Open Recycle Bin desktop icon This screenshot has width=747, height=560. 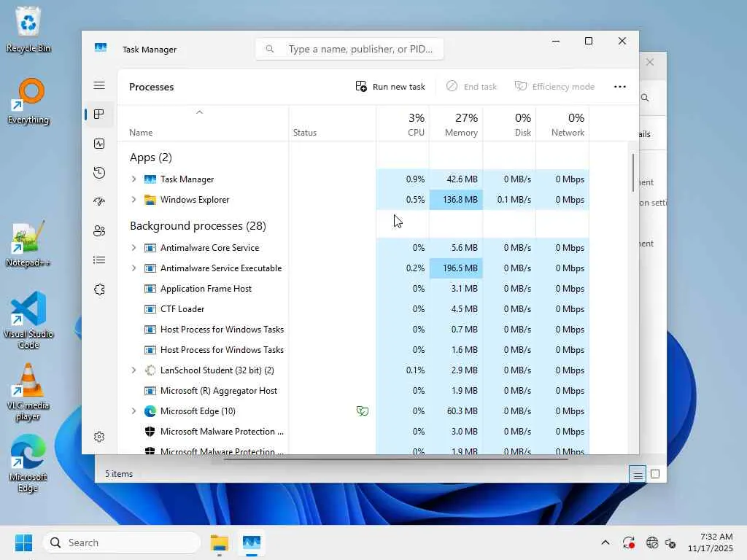[28, 29]
